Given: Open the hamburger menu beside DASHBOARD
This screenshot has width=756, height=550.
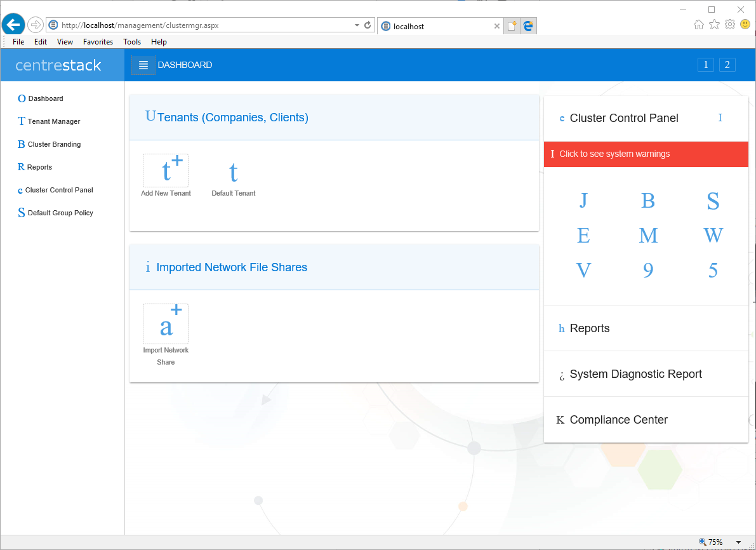Looking at the screenshot, I should [143, 65].
